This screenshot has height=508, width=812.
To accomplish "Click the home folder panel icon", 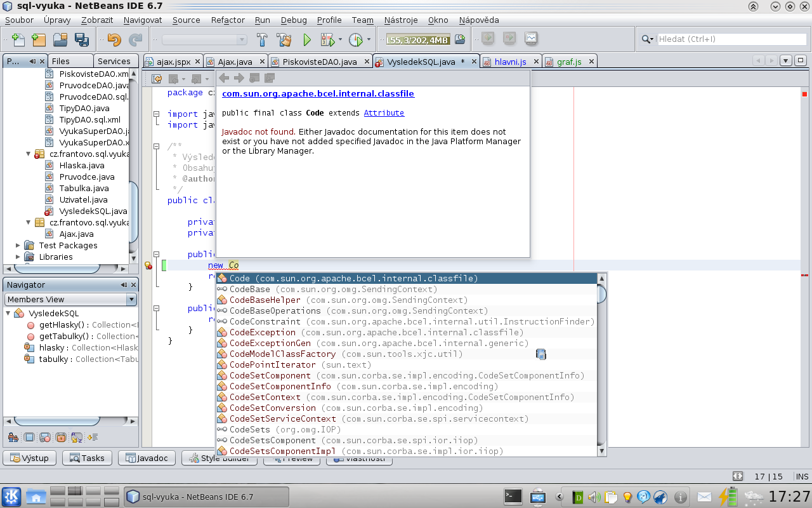I will 36,497.
